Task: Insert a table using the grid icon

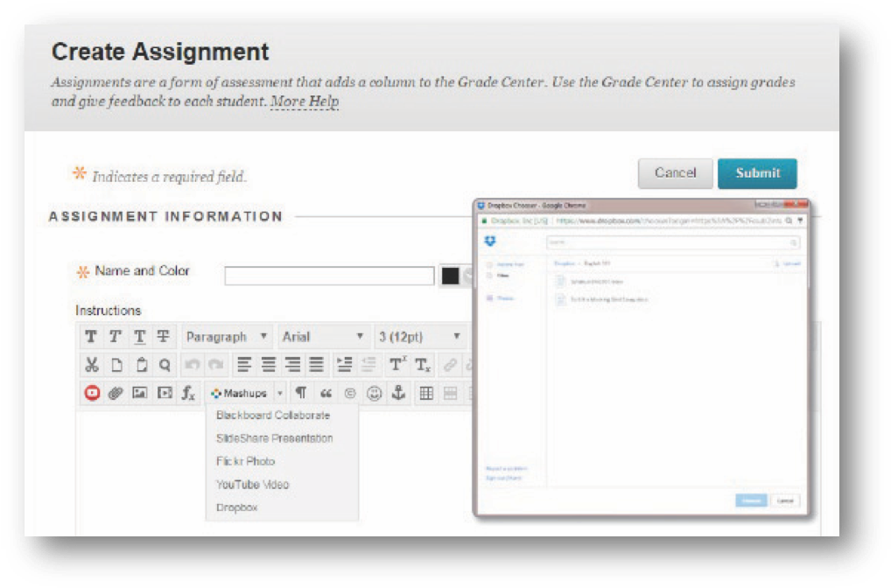Action: pos(426,394)
